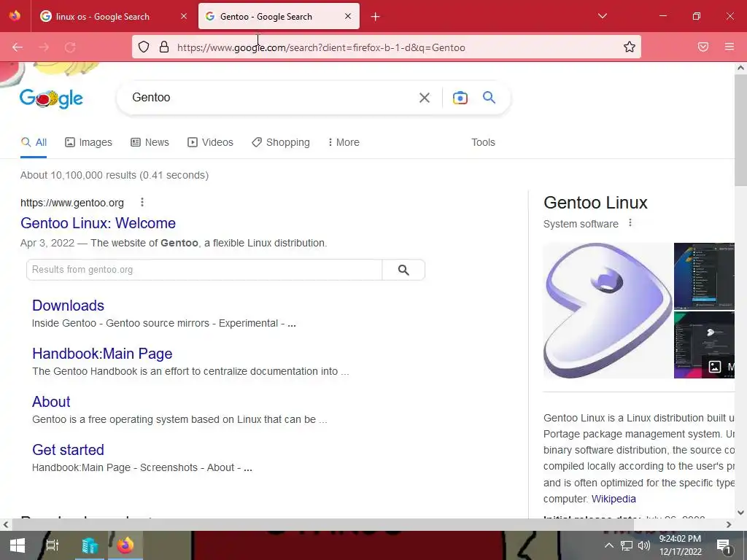The height and width of the screenshot is (560, 747).
Task: Show hidden system tray icons
Action: tap(608, 545)
